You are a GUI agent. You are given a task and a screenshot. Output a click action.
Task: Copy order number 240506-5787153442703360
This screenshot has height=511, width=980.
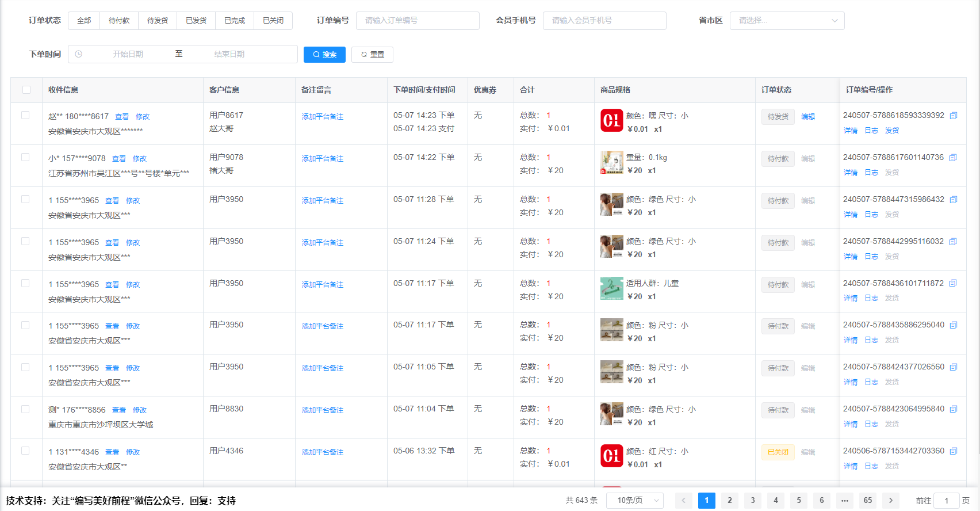(x=953, y=451)
